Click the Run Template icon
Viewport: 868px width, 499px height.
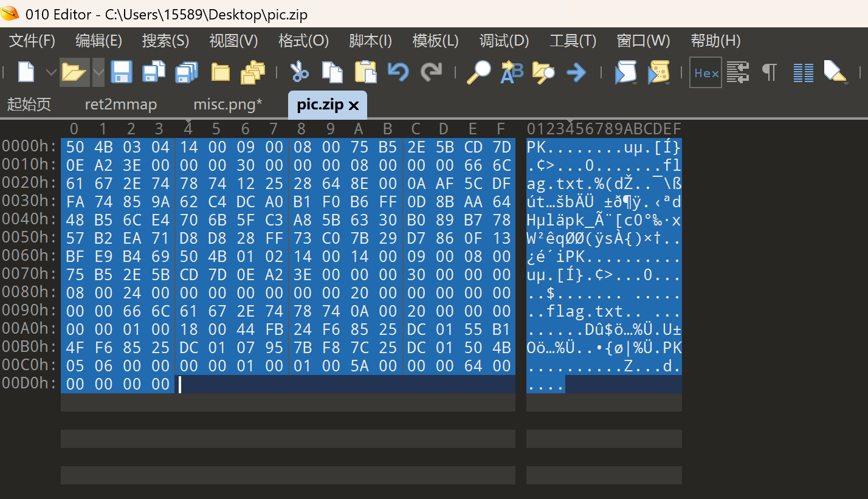(659, 72)
